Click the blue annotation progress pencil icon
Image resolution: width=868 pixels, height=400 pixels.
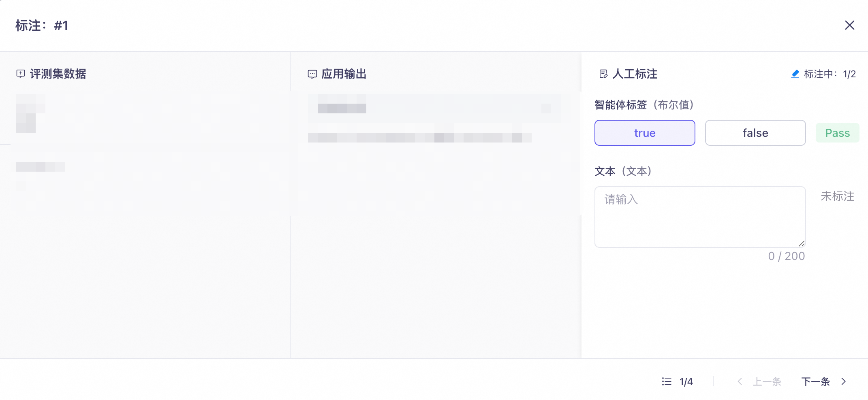795,74
